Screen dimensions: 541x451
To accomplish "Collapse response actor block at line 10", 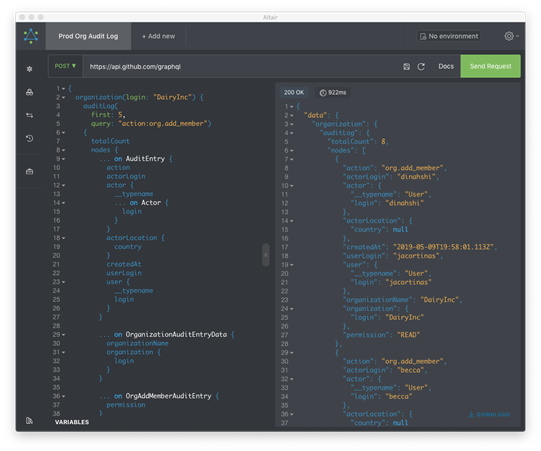I will click(292, 186).
